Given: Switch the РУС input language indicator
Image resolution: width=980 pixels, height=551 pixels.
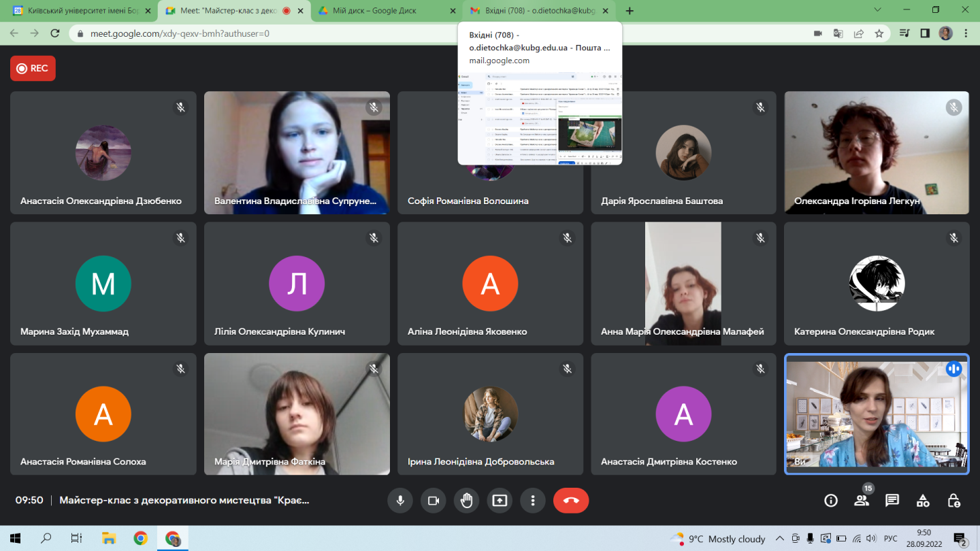Looking at the screenshot, I should pos(891,539).
